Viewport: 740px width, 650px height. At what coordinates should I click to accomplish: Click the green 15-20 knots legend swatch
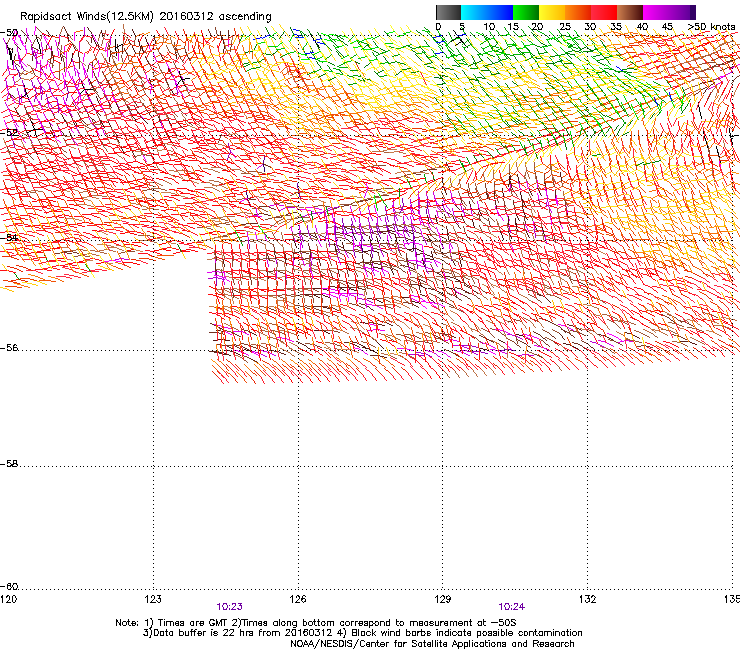(526, 12)
